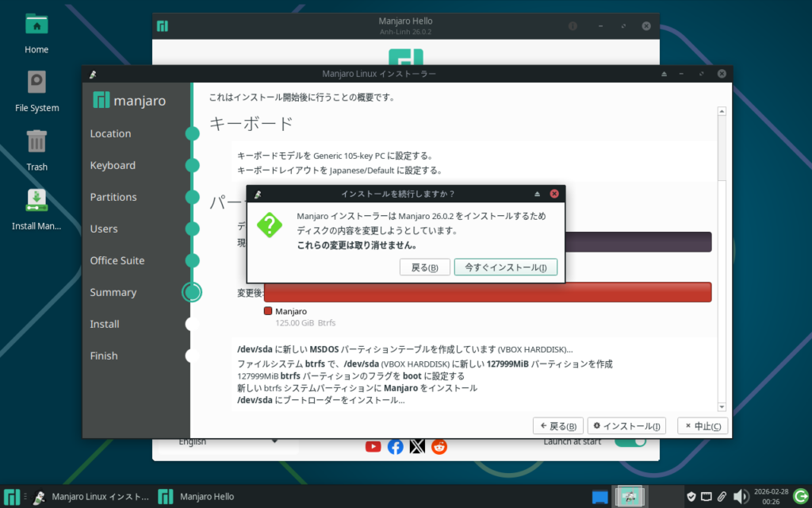Shade the Manjaro Linux installer window

click(x=665, y=74)
